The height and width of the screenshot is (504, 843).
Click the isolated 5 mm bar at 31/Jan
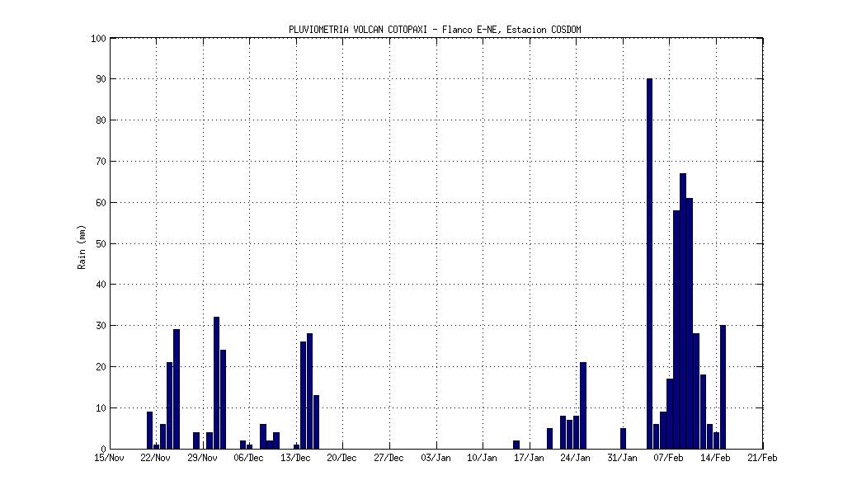(x=623, y=438)
